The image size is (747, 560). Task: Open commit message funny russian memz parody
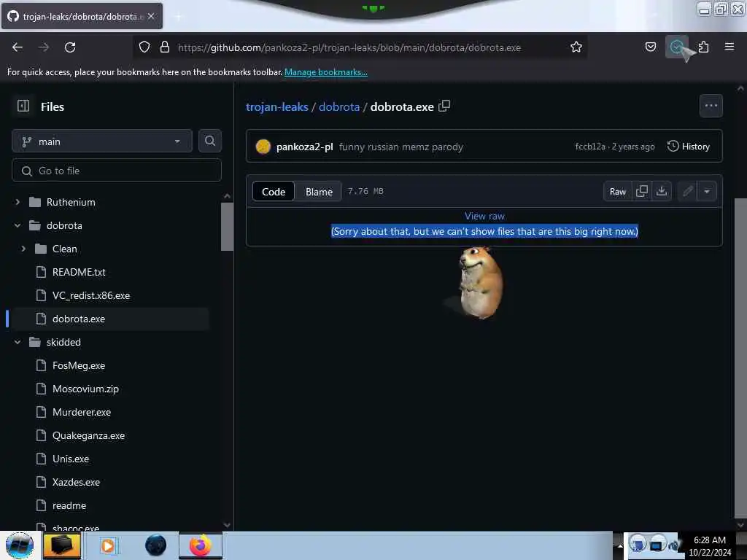point(401,147)
